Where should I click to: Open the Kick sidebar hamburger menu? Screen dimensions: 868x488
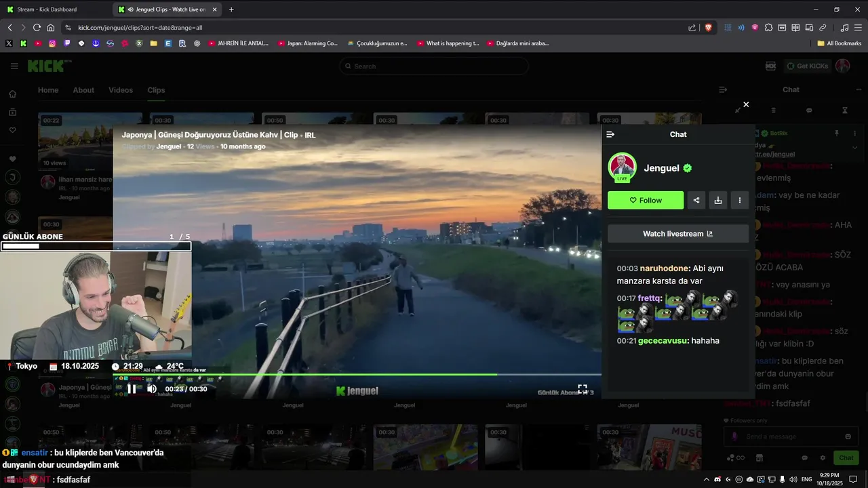tap(14, 66)
